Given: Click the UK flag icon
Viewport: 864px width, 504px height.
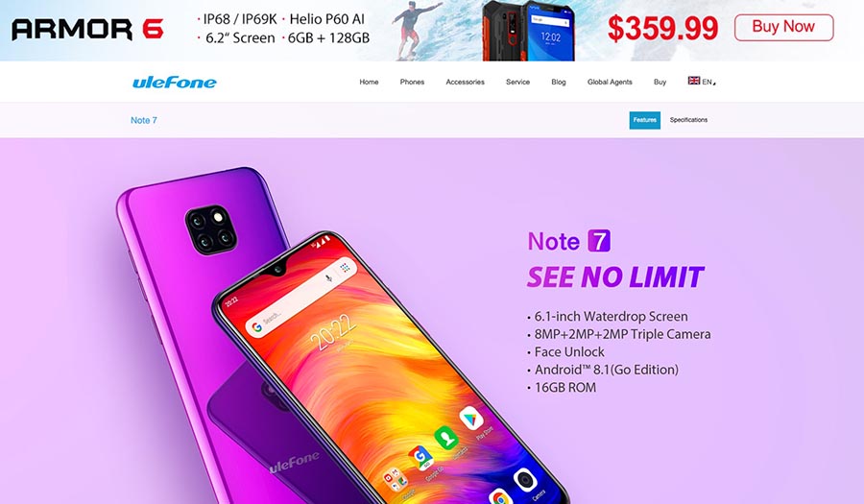Looking at the screenshot, I should [x=694, y=81].
